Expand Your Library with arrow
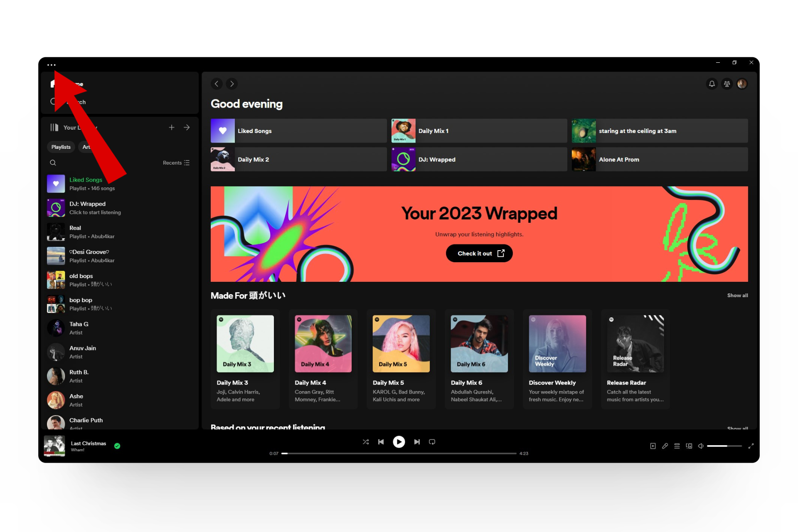Screen dimensions: 798x532 187,128
